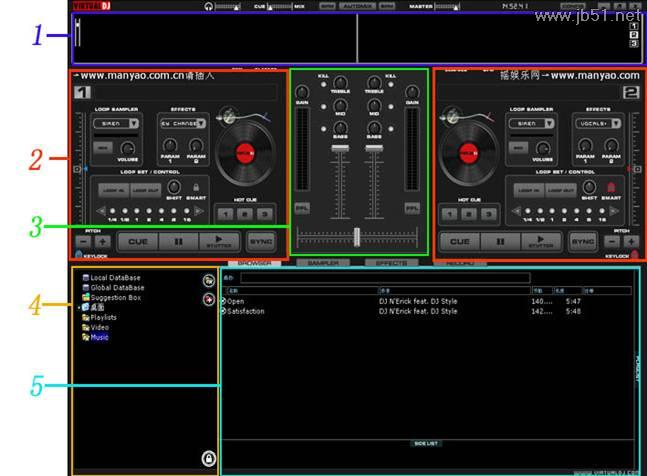Switch to the SAMPLER tab

(x=323, y=263)
